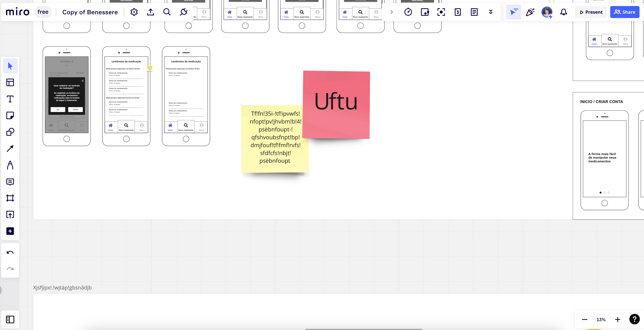Select the Pen drawing tool
The height and width of the screenshot is (330, 644).
click(x=10, y=165)
